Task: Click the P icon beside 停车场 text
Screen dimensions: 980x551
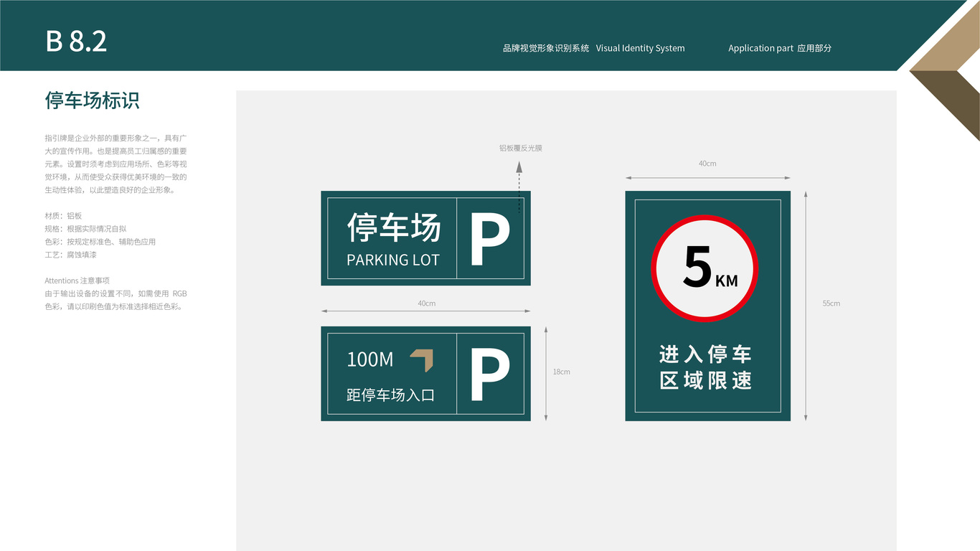Action: [490, 238]
